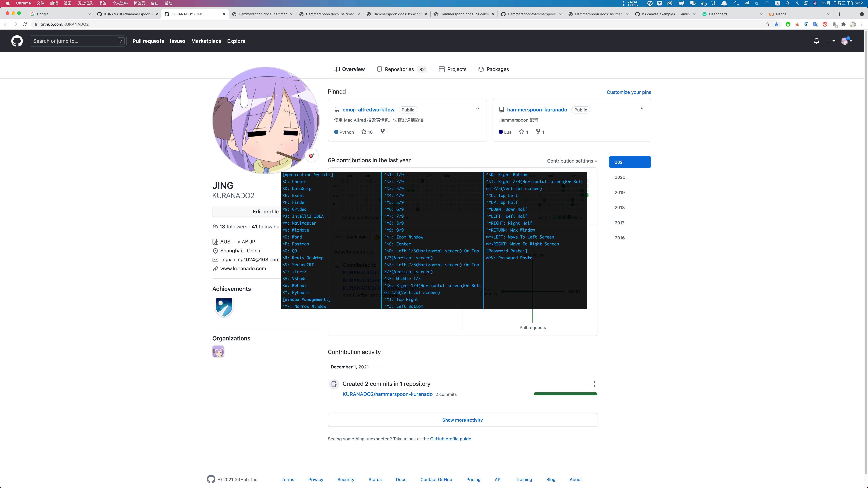Click drag handle on hammerspoon-kuranado pin
Viewport: 868px width, 488px height.
coord(642,109)
